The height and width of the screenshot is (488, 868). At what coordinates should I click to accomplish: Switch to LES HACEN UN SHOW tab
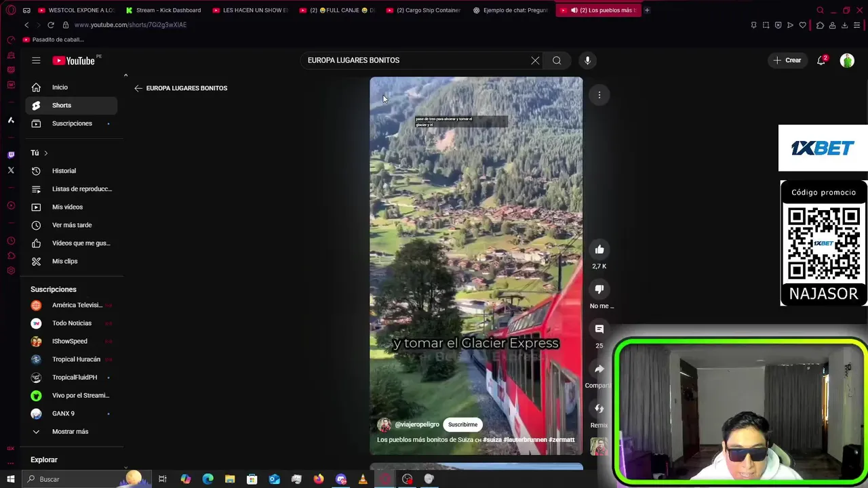(x=250, y=10)
